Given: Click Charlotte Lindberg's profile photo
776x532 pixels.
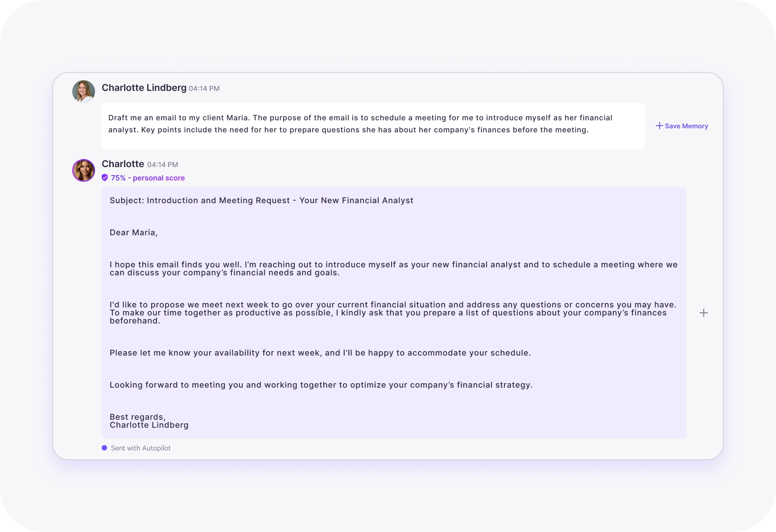Looking at the screenshot, I should coord(83,91).
